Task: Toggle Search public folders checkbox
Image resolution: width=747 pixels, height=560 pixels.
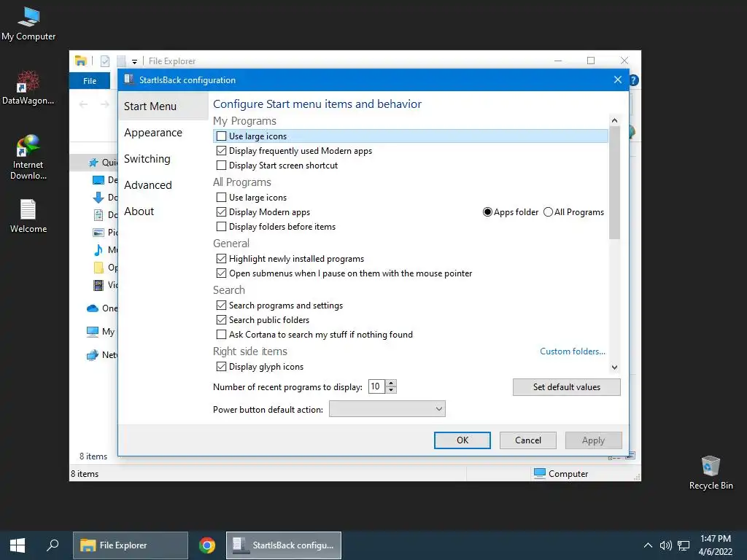Action: click(x=221, y=320)
